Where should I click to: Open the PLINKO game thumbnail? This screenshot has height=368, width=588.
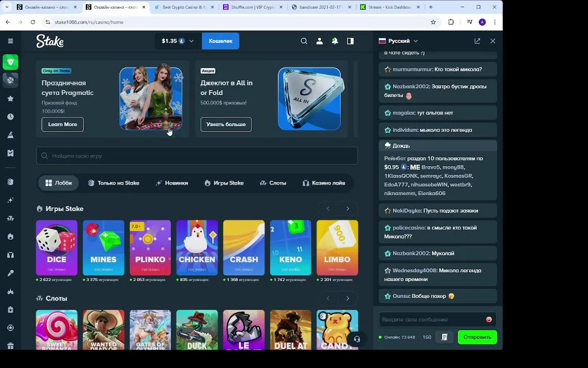coord(150,248)
